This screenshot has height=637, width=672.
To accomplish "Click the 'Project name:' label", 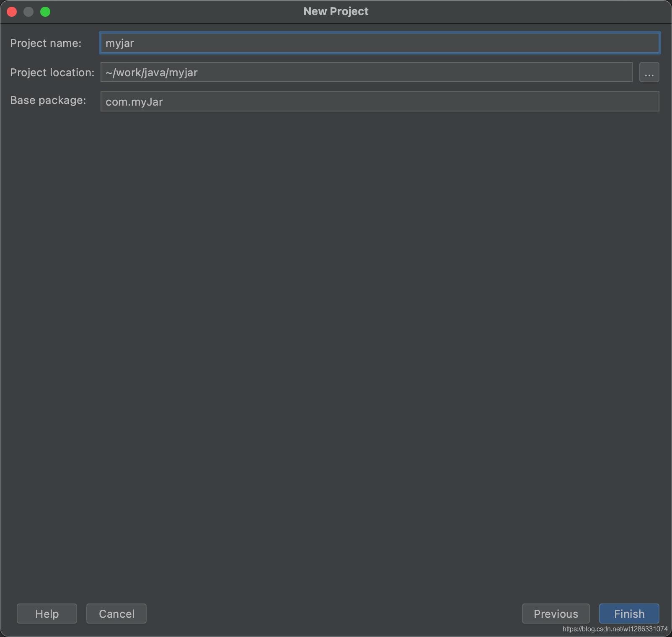I will [x=46, y=43].
